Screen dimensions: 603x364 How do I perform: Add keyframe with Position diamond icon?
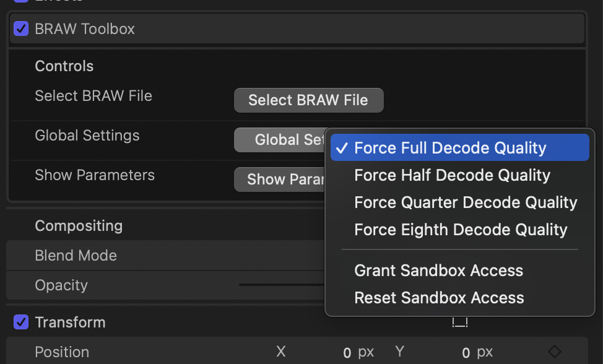click(555, 352)
